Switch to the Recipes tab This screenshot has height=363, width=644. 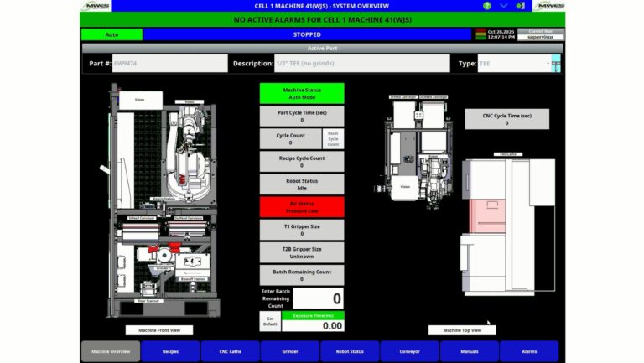tap(170, 351)
